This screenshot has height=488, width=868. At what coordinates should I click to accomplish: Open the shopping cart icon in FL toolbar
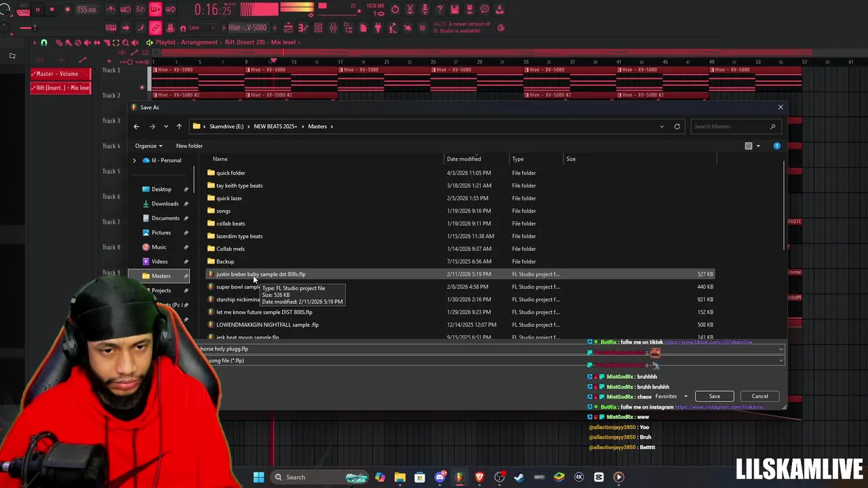pyautogui.click(x=422, y=28)
